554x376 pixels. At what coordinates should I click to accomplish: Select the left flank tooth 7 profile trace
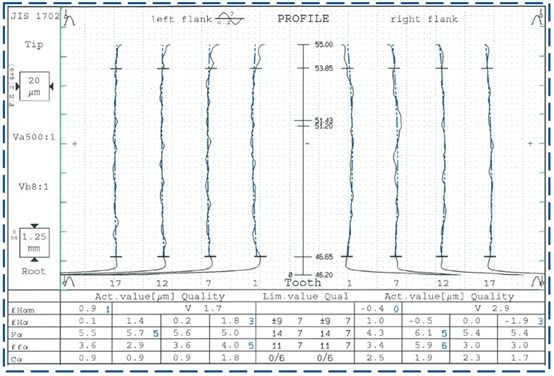(210, 159)
